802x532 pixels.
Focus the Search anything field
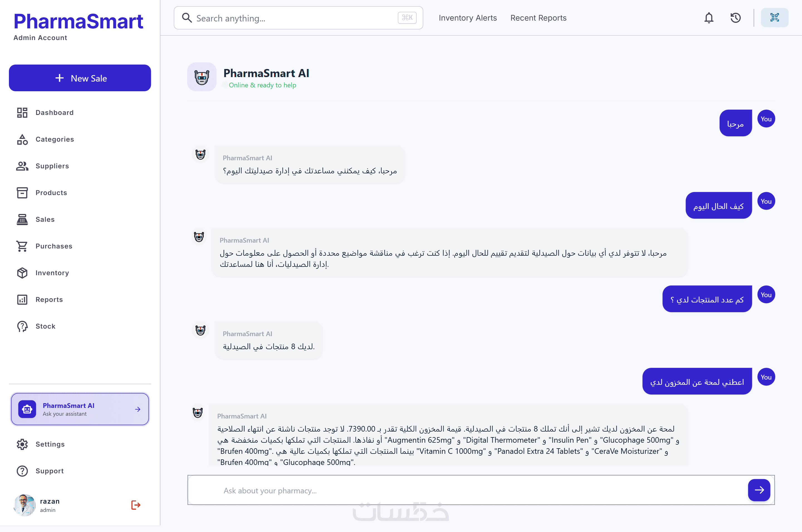pyautogui.click(x=298, y=18)
